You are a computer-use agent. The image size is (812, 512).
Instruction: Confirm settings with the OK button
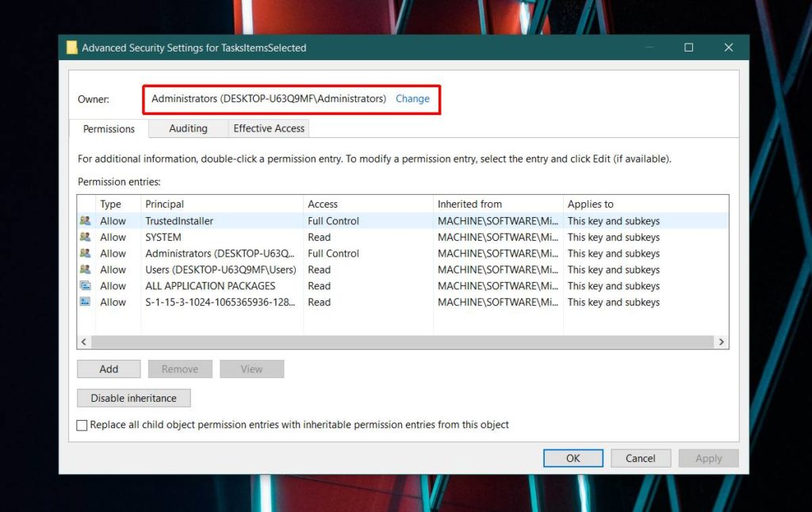(573, 457)
